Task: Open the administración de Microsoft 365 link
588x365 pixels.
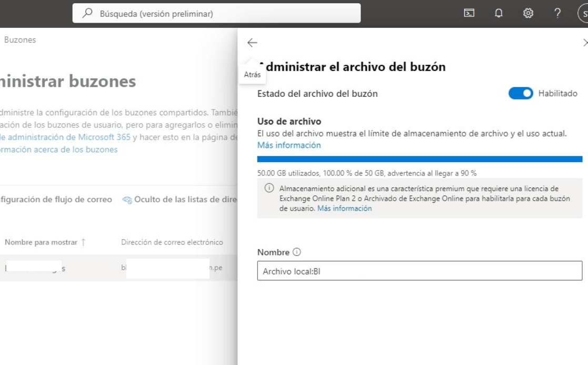Action: click(x=65, y=137)
